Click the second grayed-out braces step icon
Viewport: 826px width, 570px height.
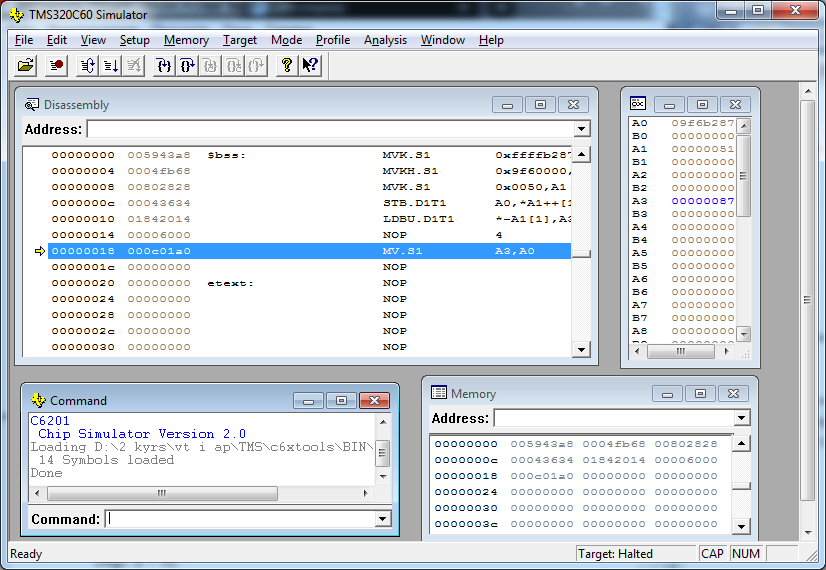tap(233, 66)
